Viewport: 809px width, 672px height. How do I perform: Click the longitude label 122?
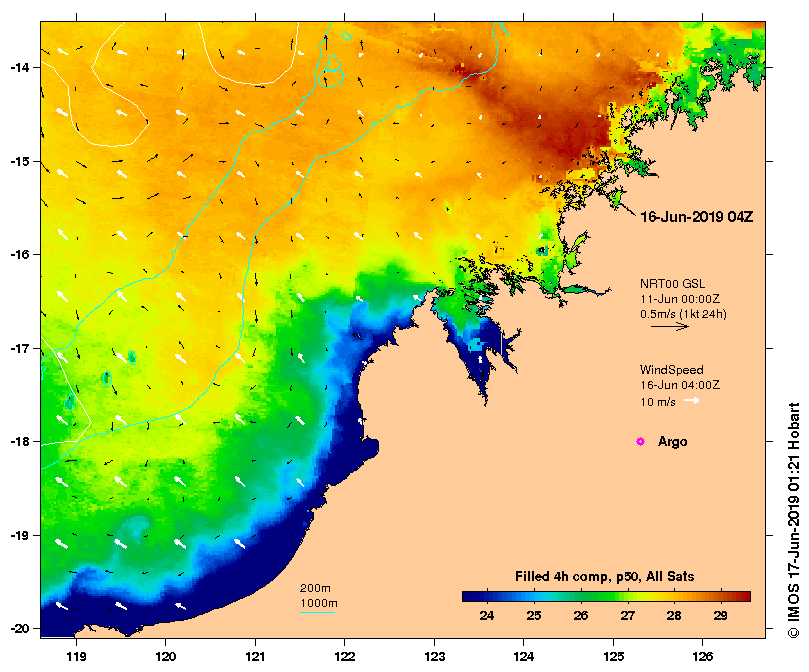coord(345,657)
